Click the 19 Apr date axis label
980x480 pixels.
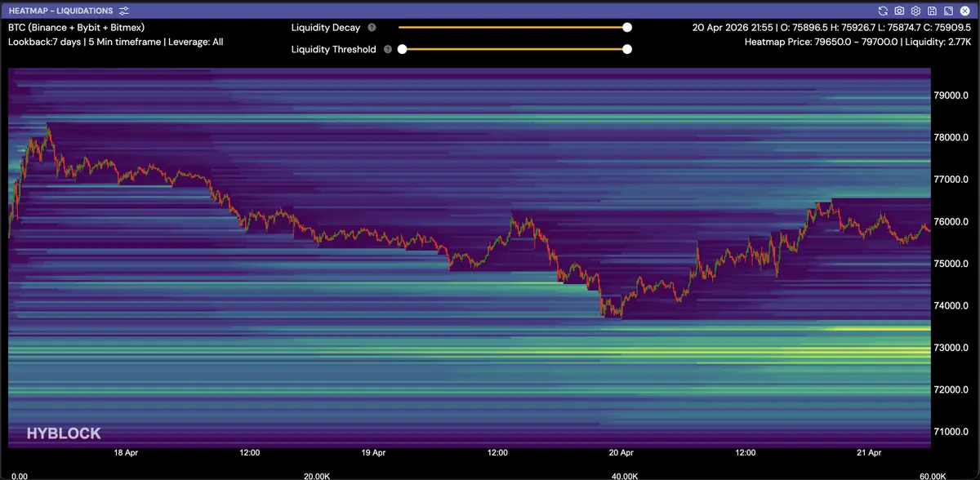(x=372, y=452)
